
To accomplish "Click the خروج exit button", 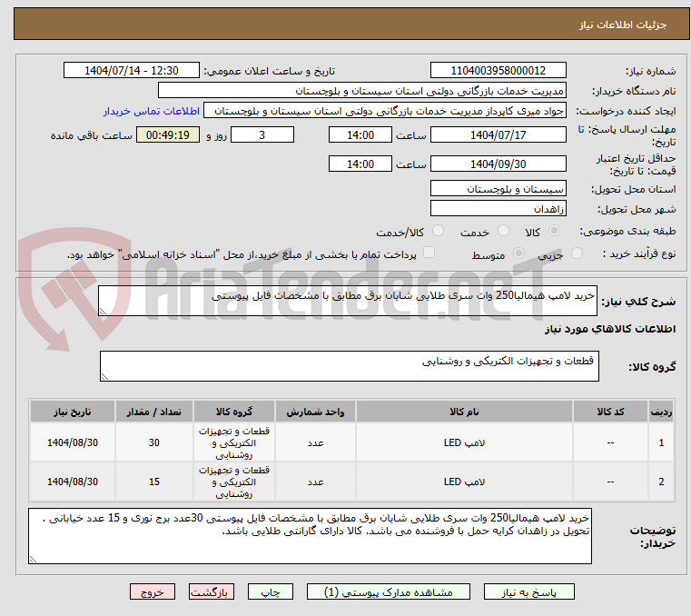I will (x=152, y=591).
